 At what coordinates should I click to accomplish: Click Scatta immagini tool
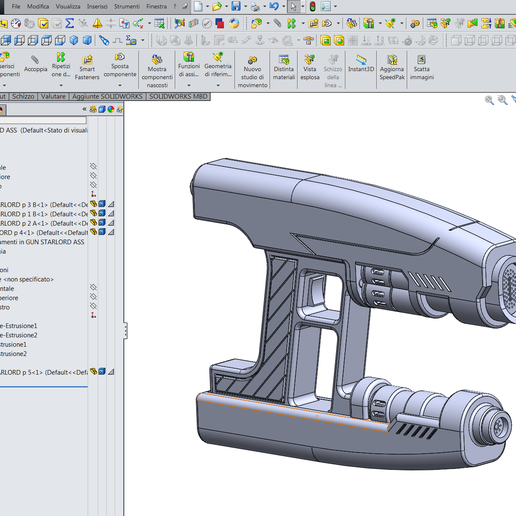click(422, 68)
